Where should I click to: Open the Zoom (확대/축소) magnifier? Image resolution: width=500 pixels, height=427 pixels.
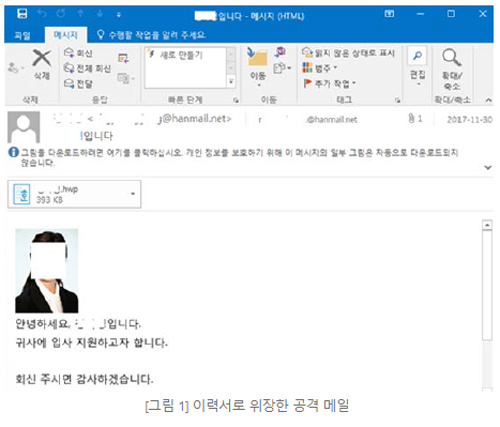(452, 57)
